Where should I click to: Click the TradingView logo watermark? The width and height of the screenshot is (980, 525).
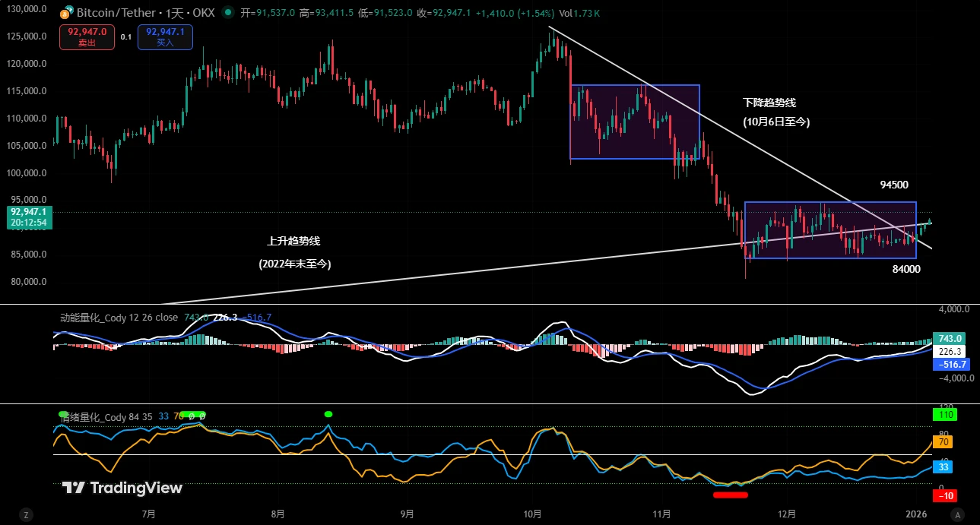122,488
